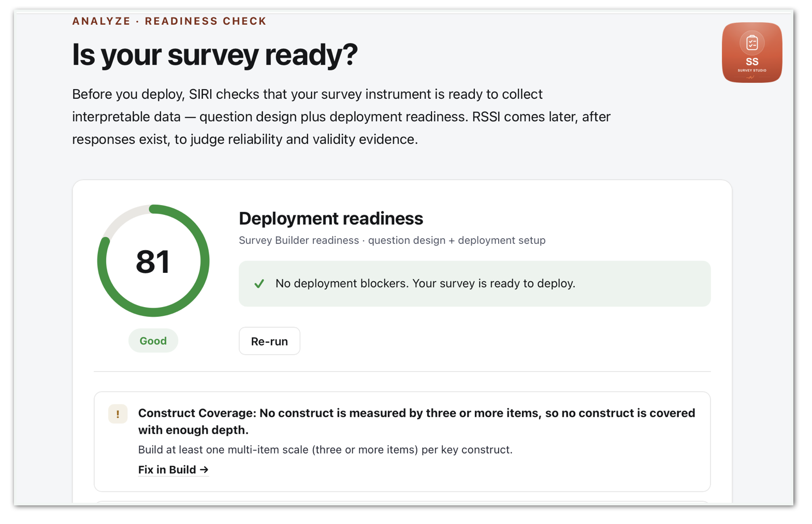812x524 pixels.
Task: Click the green checkmark icon
Action: coord(259,284)
